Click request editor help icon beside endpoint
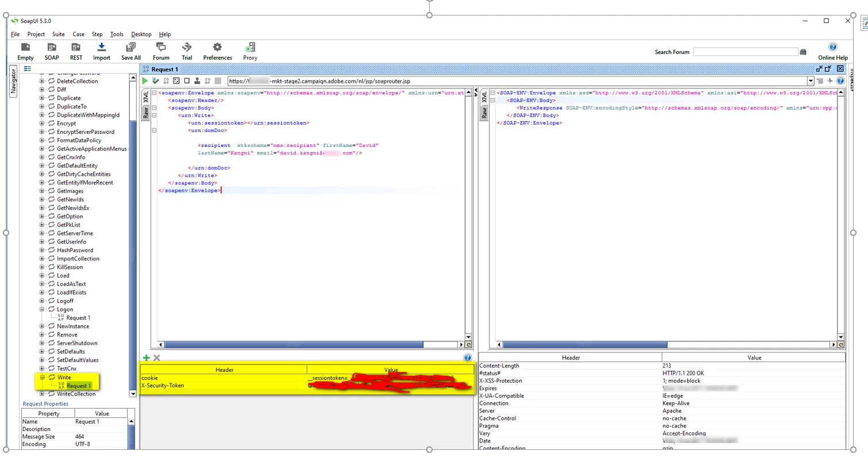The height and width of the screenshot is (470, 868). coord(840,81)
